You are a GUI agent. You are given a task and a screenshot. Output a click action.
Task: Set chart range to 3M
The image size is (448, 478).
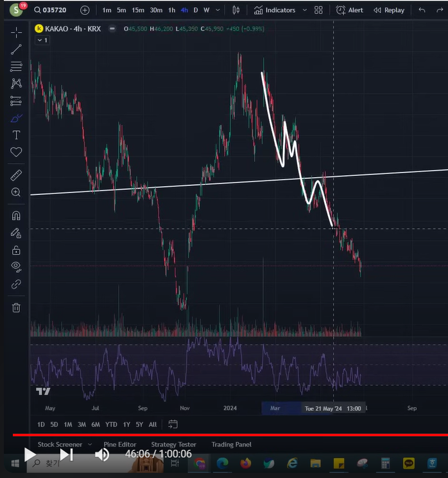click(x=82, y=424)
